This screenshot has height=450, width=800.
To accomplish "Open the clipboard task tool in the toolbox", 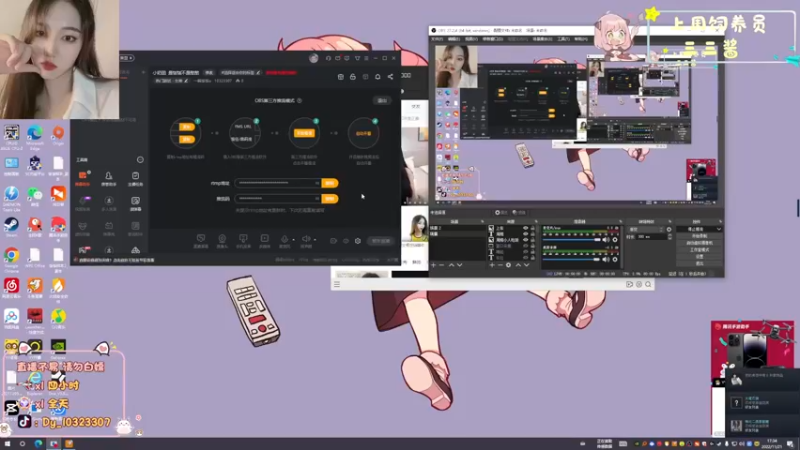I will pyautogui.click(x=135, y=177).
